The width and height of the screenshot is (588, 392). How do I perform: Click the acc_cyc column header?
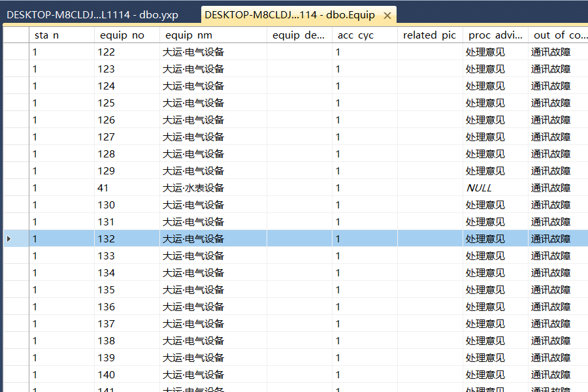pyautogui.click(x=365, y=35)
